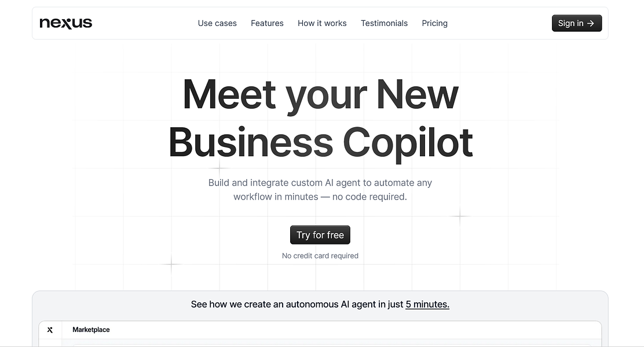This screenshot has height=347, width=644.
Task: Click the sparkle star right of subtitle
Action: click(x=460, y=216)
